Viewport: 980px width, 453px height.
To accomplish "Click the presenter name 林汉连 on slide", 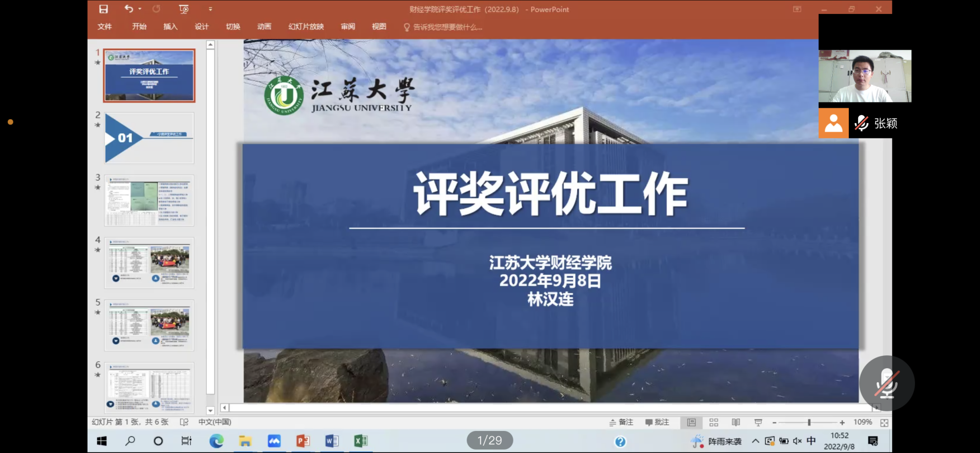I will [550, 299].
